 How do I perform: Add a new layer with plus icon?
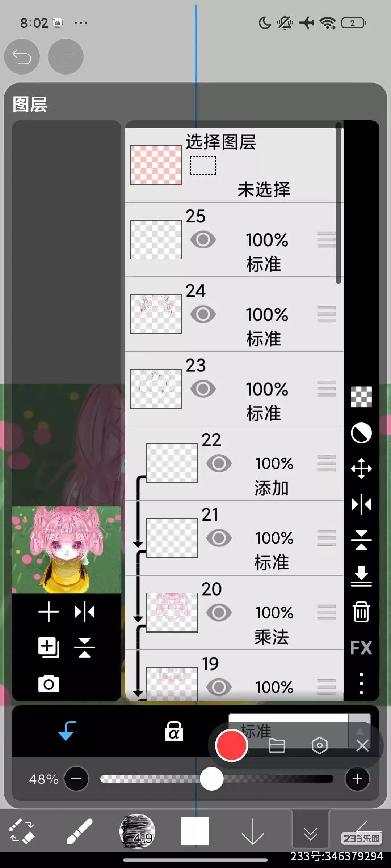coord(49,612)
